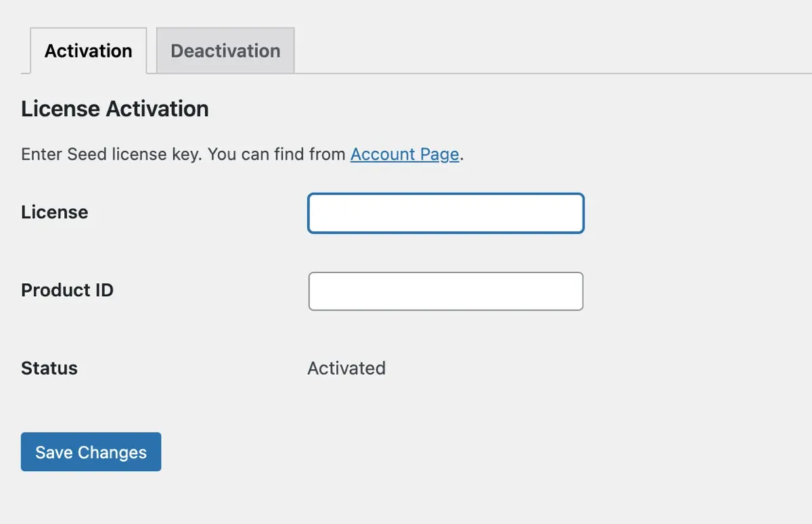This screenshot has width=812, height=524.
Task: Switch to the Deactivation tab
Action: [x=225, y=50]
